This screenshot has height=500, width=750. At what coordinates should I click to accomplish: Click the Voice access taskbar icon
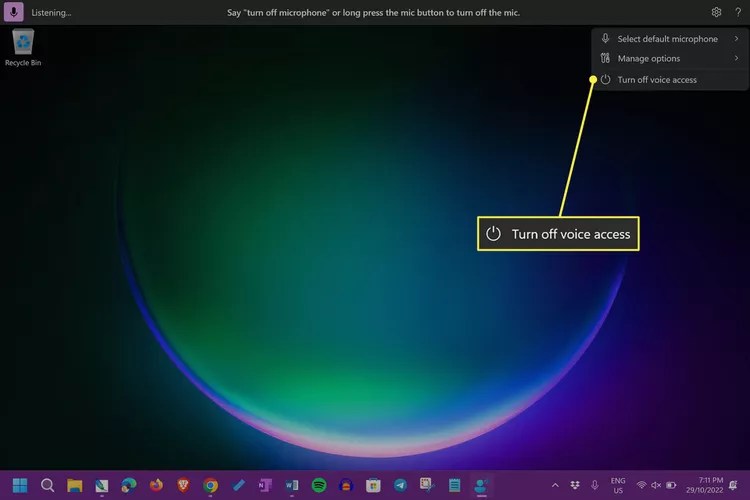click(481, 485)
